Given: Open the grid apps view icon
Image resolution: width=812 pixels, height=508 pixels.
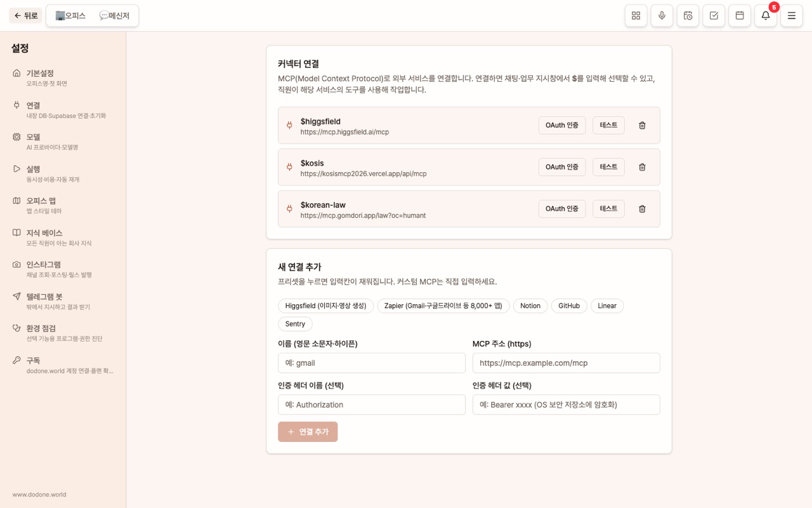Looking at the screenshot, I should pyautogui.click(x=636, y=16).
